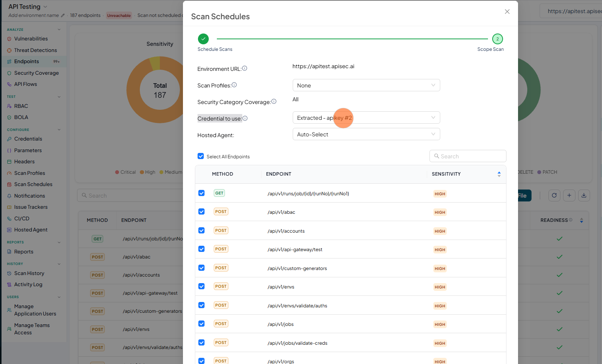Click the info icon beside Environment URL

click(x=245, y=68)
